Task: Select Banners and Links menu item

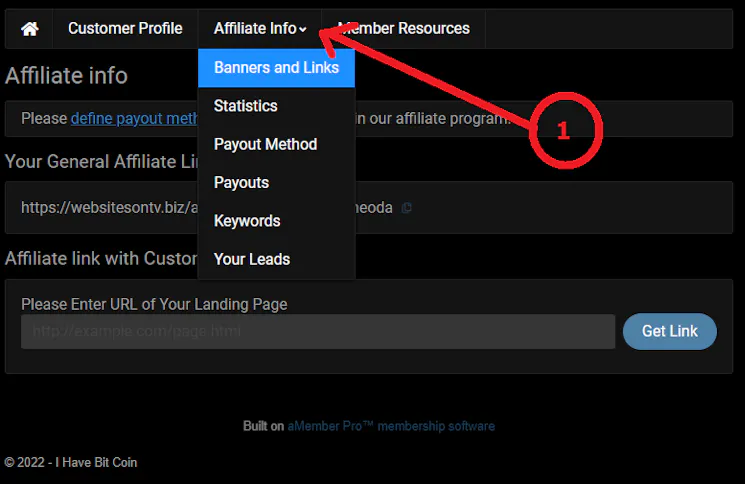Action: coord(276,68)
